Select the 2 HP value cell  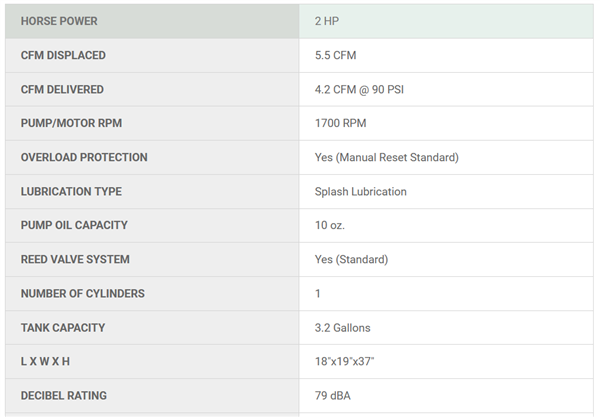[328, 21]
